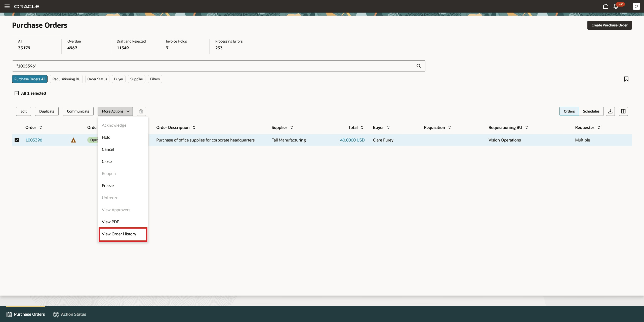The width and height of the screenshot is (644, 322).
Task: Click Create Purchase Order button
Action: click(x=609, y=25)
